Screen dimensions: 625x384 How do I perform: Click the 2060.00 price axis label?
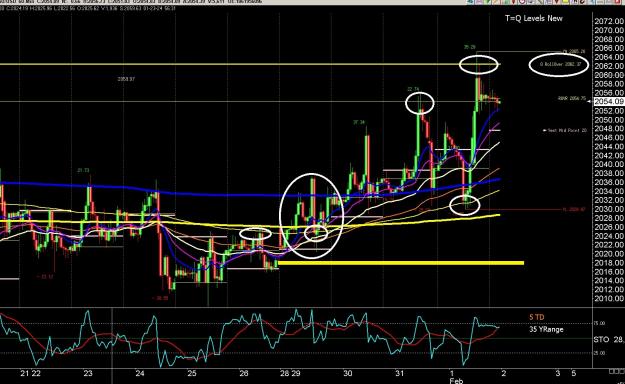(x=609, y=75)
